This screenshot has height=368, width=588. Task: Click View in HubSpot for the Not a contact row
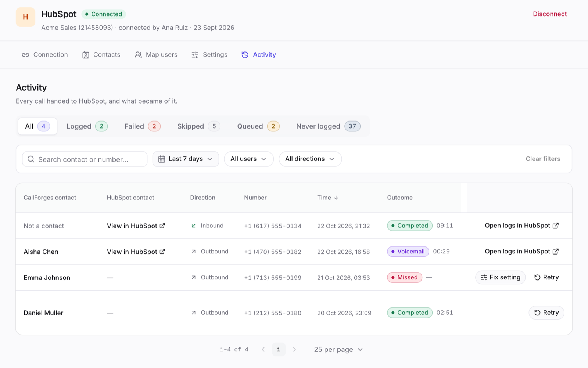click(136, 226)
